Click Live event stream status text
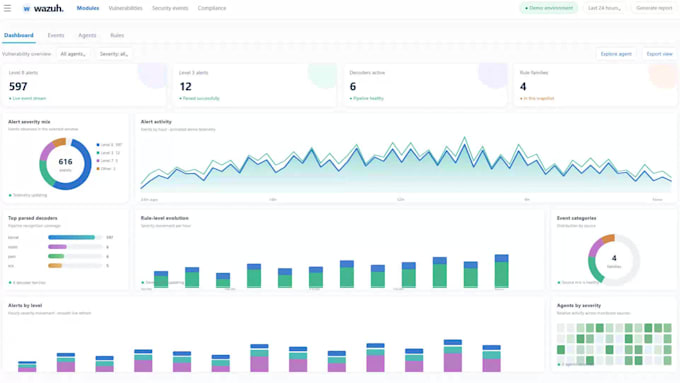Viewport: 680px width, 383px height. (x=29, y=98)
